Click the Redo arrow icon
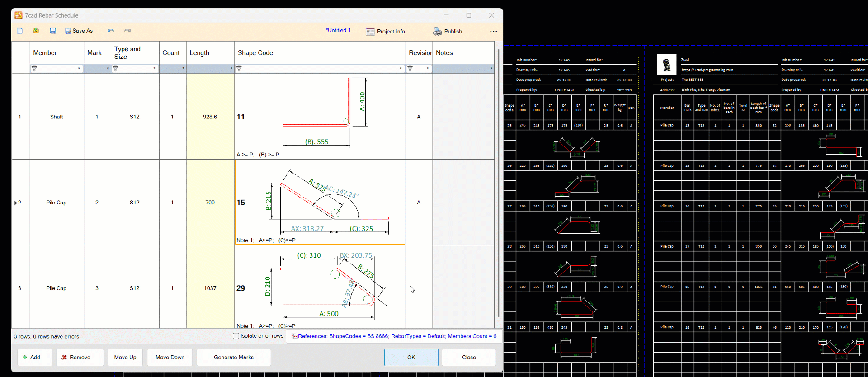Screen dimensions: 868x377 tap(127, 31)
